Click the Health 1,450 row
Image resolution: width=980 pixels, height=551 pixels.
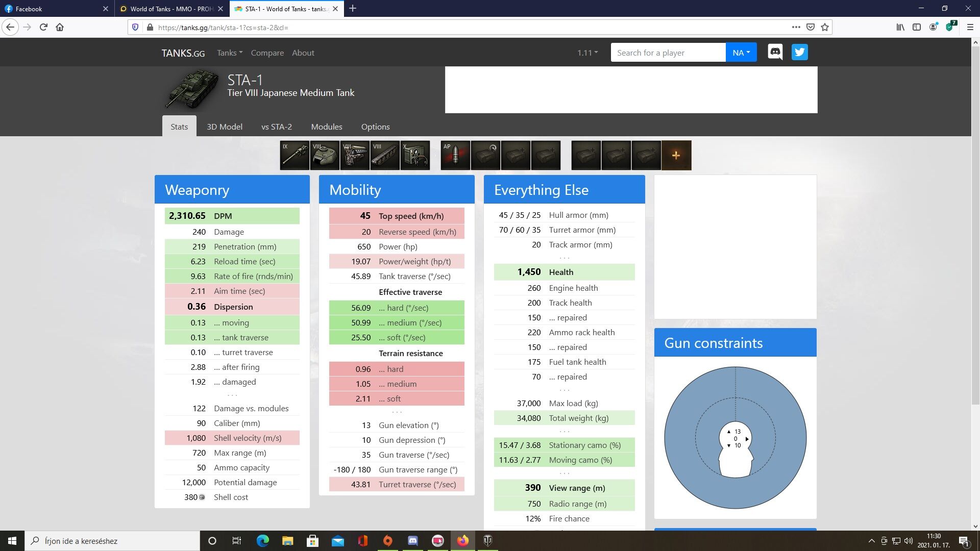[x=564, y=272]
